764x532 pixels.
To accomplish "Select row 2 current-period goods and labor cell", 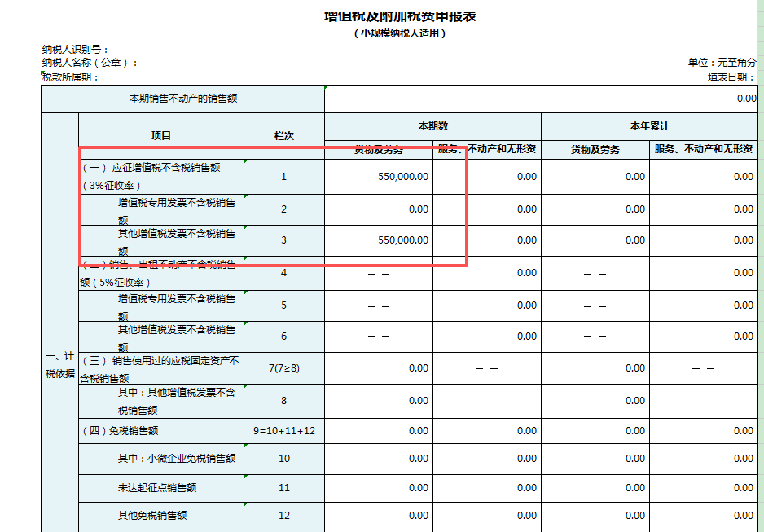I will click(x=379, y=209).
